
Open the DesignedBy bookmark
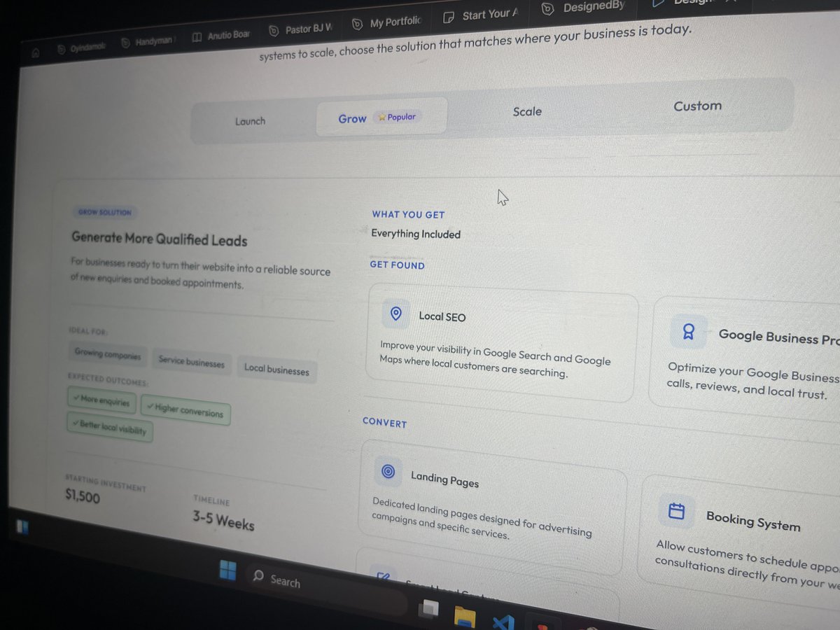(x=582, y=8)
